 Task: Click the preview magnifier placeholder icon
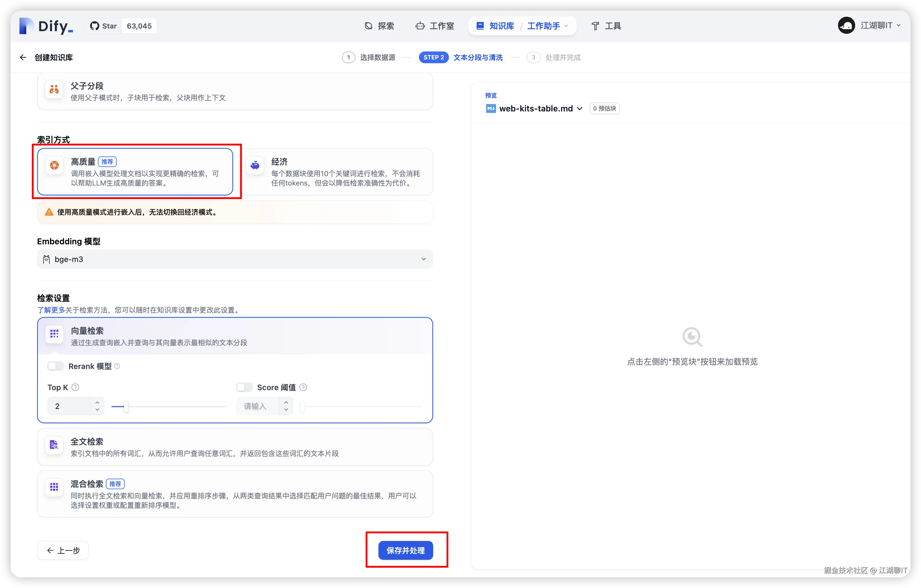tap(692, 337)
